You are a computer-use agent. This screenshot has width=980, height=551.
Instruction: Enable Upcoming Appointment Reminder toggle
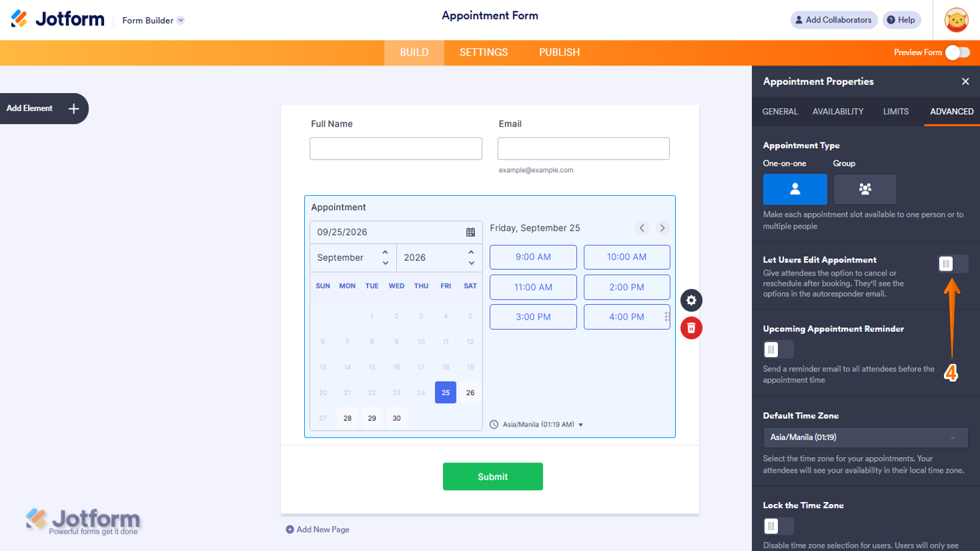[x=778, y=350]
